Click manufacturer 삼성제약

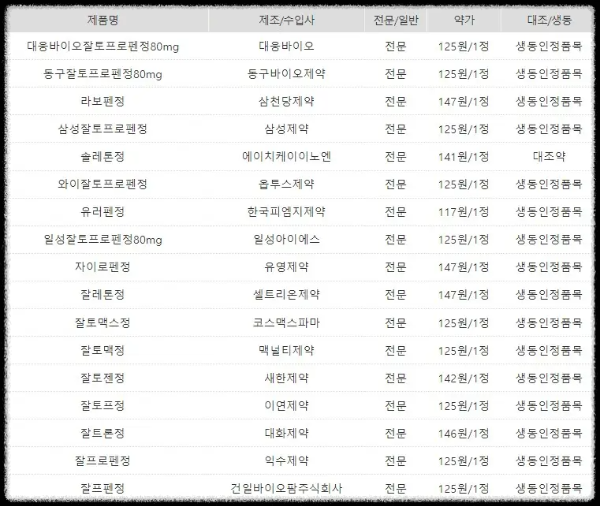coord(287,129)
